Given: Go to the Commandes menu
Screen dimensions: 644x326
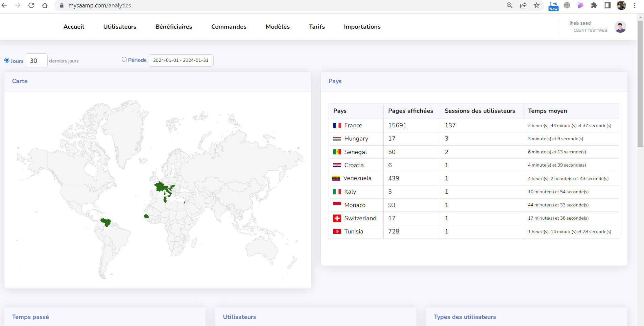Looking at the screenshot, I should click(229, 27).
